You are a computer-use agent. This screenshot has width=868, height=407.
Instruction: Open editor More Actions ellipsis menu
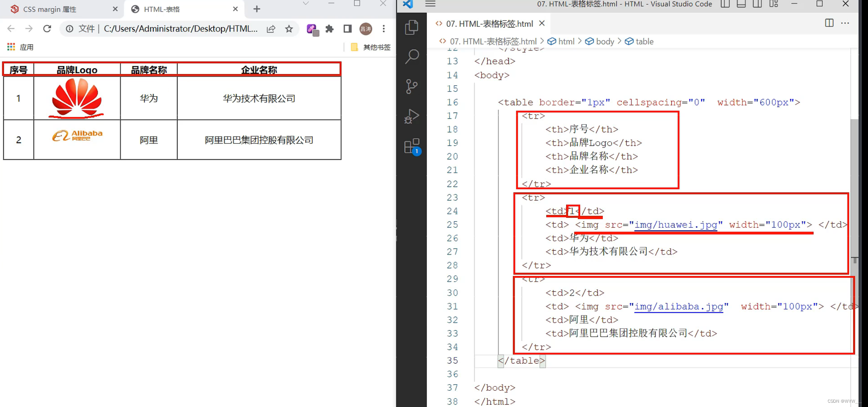(845, 23)
